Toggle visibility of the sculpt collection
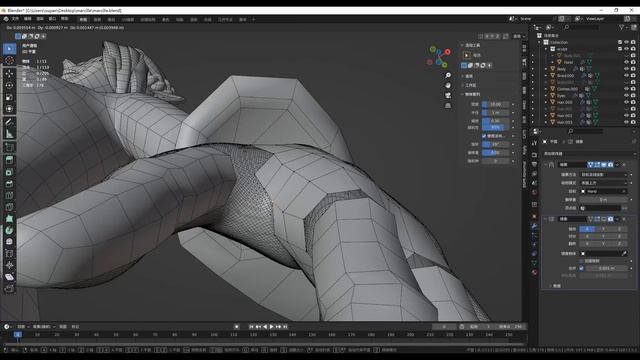The height and width of the screenshot is (360, 640). click(x=626, y=49)
